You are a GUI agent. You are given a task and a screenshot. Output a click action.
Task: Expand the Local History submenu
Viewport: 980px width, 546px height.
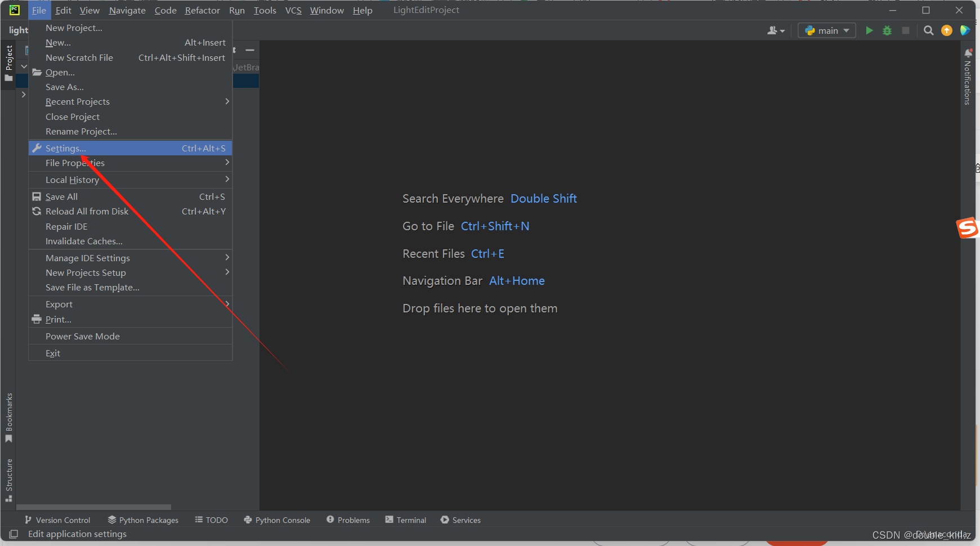pyautogui.click(x=130, y=180)
